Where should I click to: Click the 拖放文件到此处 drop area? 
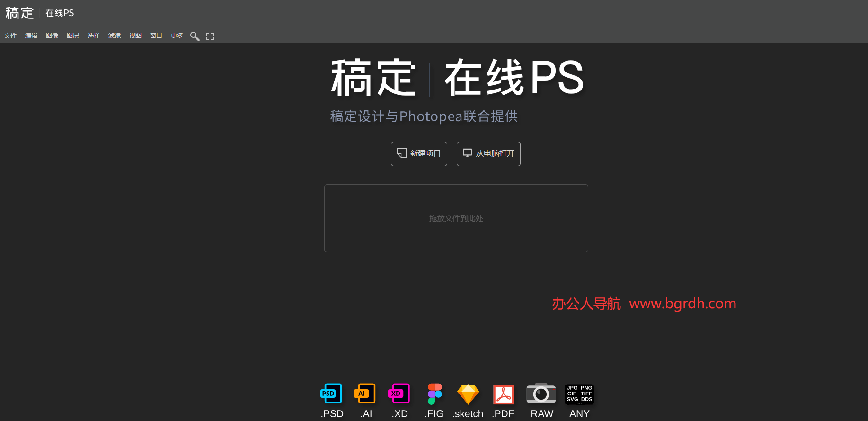coord(456,218)
